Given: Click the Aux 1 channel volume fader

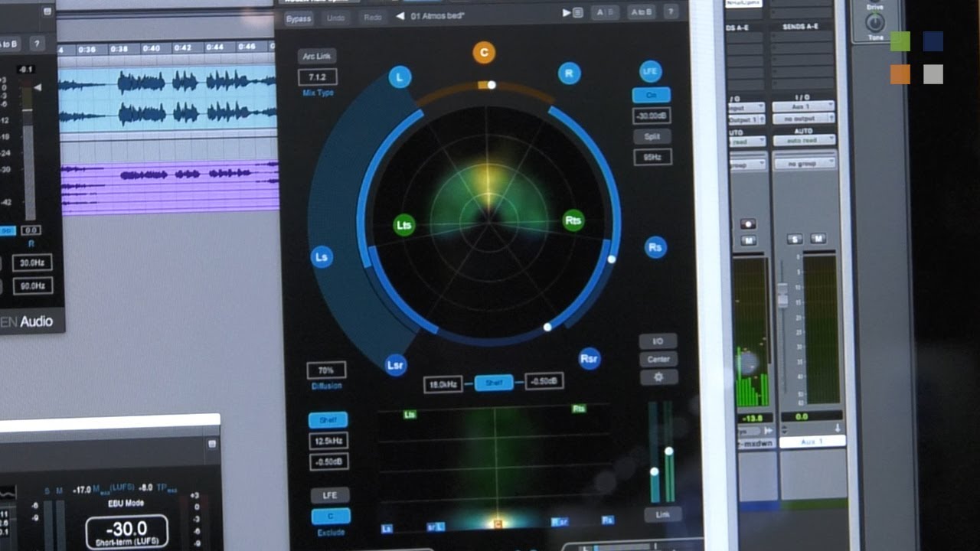Looking at the screenshot, I should (782, 296).
